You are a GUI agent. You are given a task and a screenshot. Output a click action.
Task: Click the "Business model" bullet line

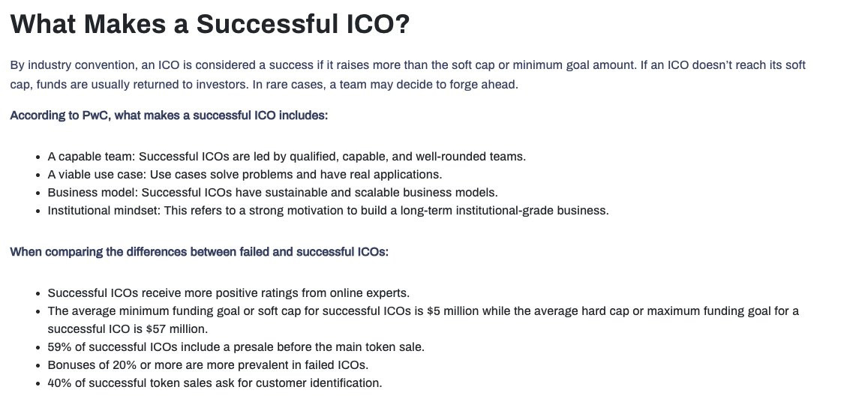pyautogui.click(x=273, y=193)
